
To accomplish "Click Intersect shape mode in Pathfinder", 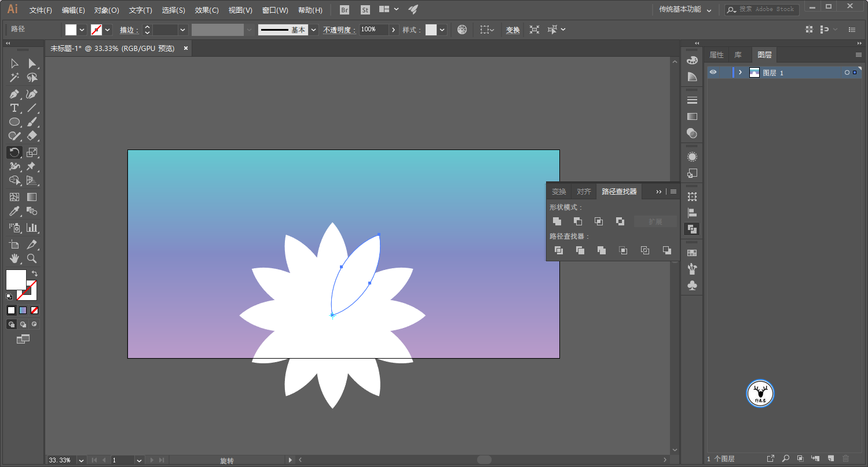I will (599, 221).
